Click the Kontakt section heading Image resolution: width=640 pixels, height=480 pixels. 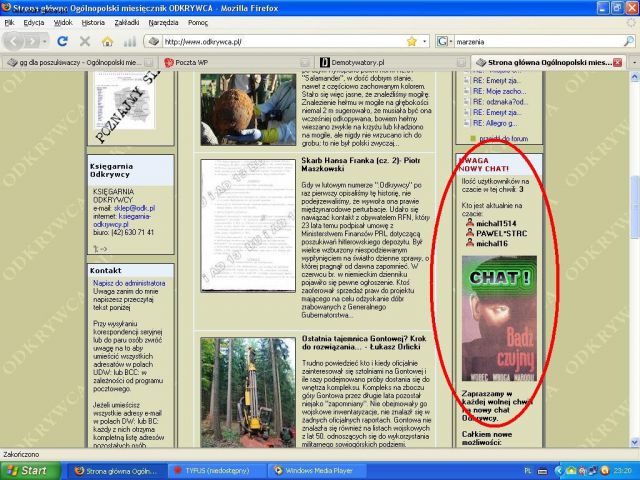coord(106,270)
